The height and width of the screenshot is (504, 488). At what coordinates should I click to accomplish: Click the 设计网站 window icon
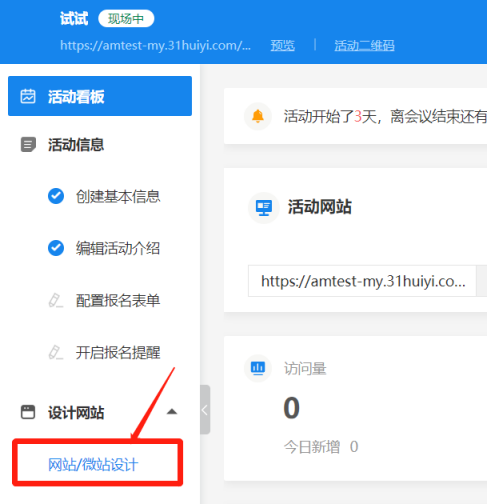click(x=28, y=412)
